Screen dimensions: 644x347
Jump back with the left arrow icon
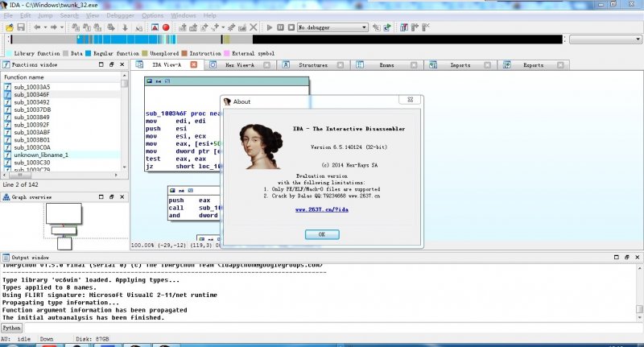(37, 27)
